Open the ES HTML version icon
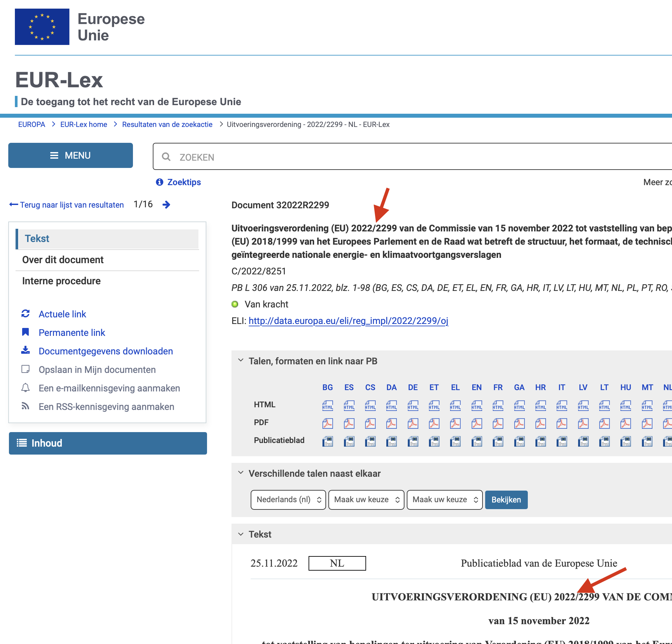672x644 pixels. (x=349, y=406)
